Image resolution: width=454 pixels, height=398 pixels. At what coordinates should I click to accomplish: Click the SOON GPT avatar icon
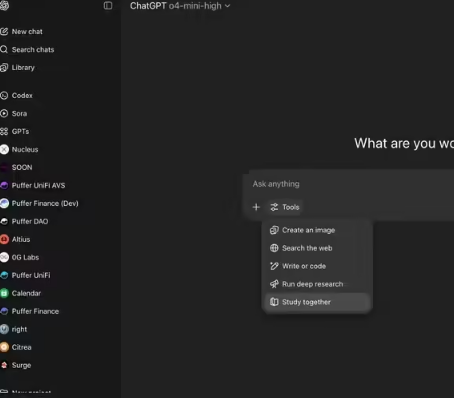(4, 168)
